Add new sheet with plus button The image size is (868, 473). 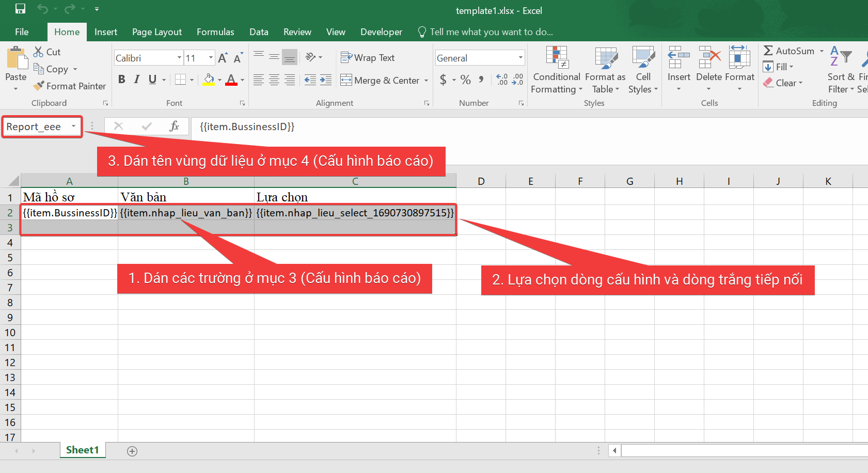point(132,451)
